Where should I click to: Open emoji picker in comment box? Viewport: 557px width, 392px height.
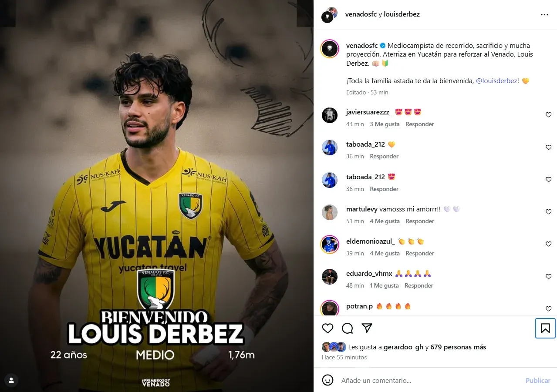[327, 380]
